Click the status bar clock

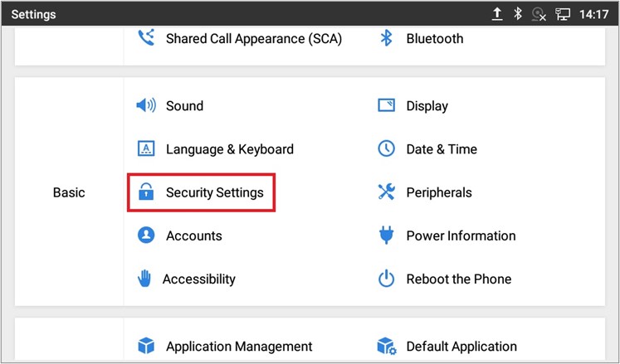pyautogui.click(x=594, y=13)
